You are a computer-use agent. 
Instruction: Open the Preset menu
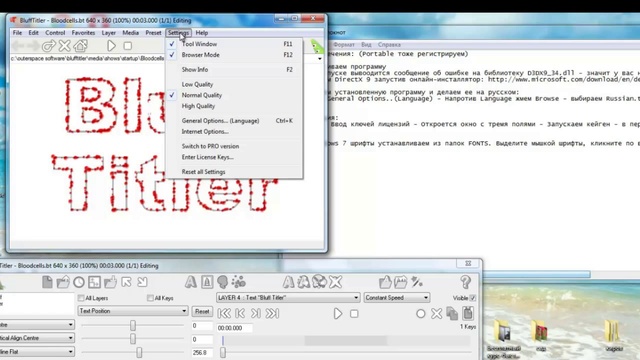coord(153,33)
